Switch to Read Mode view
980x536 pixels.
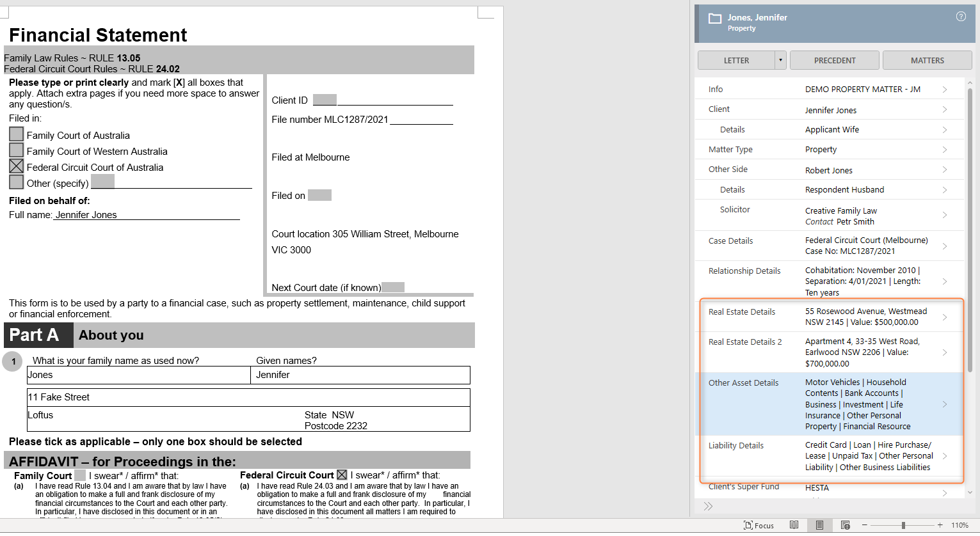(794, 525)
